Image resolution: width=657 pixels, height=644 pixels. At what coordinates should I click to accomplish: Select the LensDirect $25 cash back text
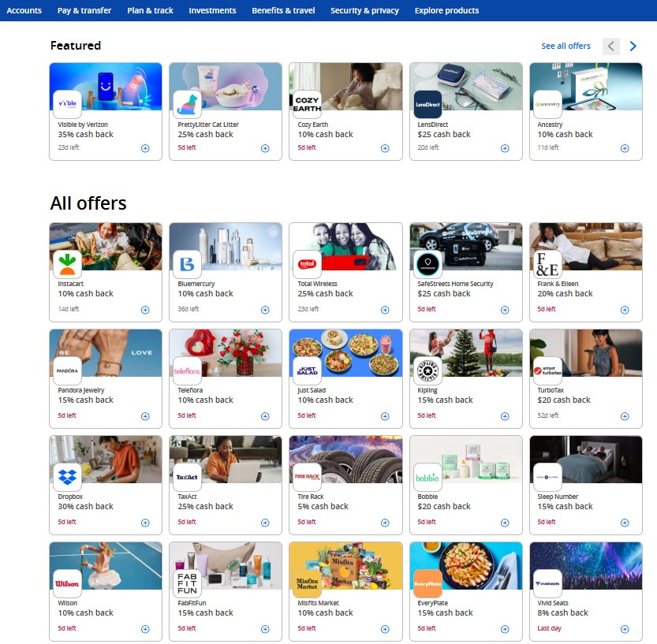pyautogui.click(x=444, y=135)
